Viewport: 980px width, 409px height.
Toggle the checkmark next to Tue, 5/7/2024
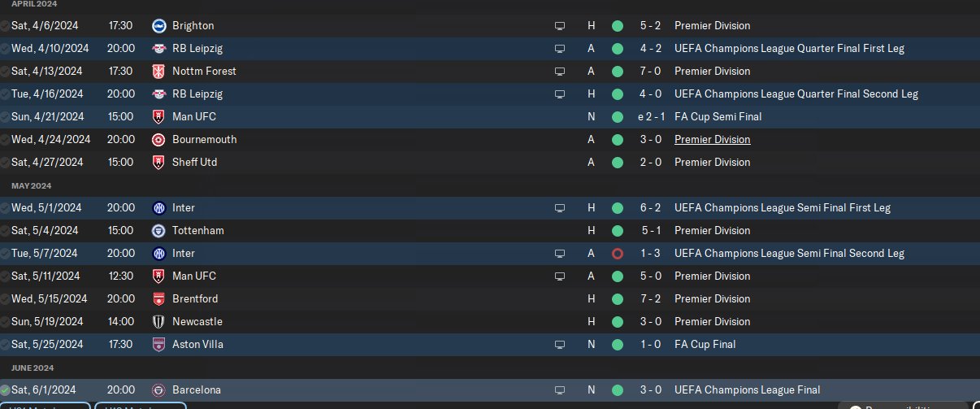point(6,254)
